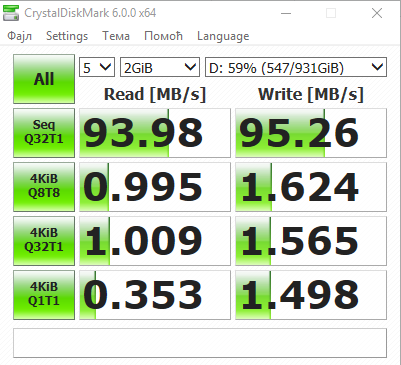Minimize the CrystalDiskMark window
This screenshot has width=401, height=365.
[x=286, y=13]
